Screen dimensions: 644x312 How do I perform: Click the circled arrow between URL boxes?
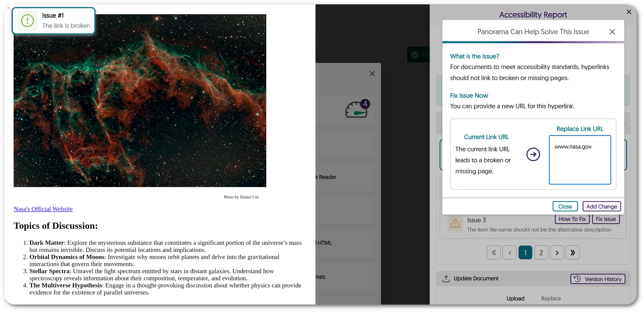coord(533,154)
